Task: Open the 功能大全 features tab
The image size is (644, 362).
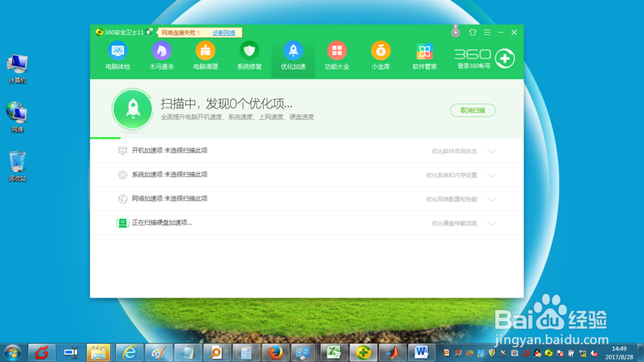Action: click(337, 56)
